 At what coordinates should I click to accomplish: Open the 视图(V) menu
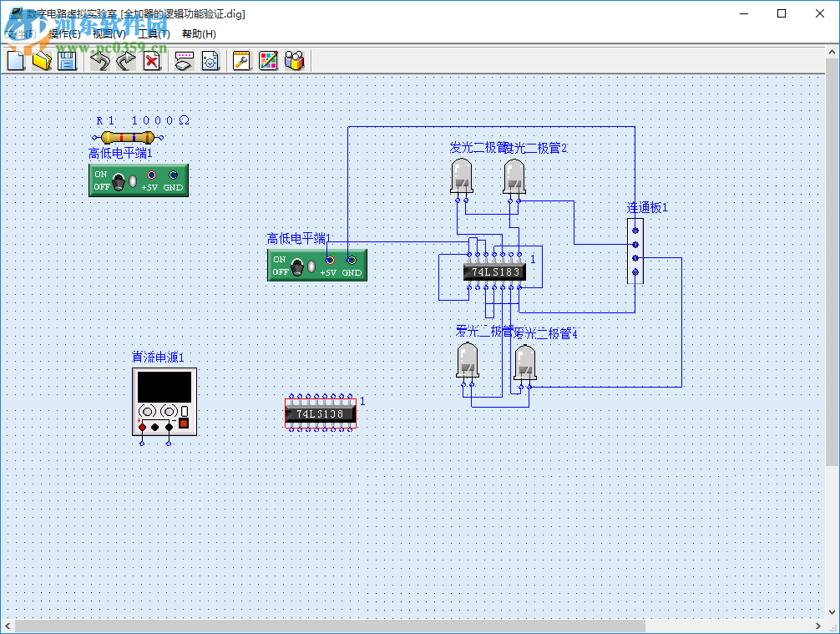tap(109, 34)
